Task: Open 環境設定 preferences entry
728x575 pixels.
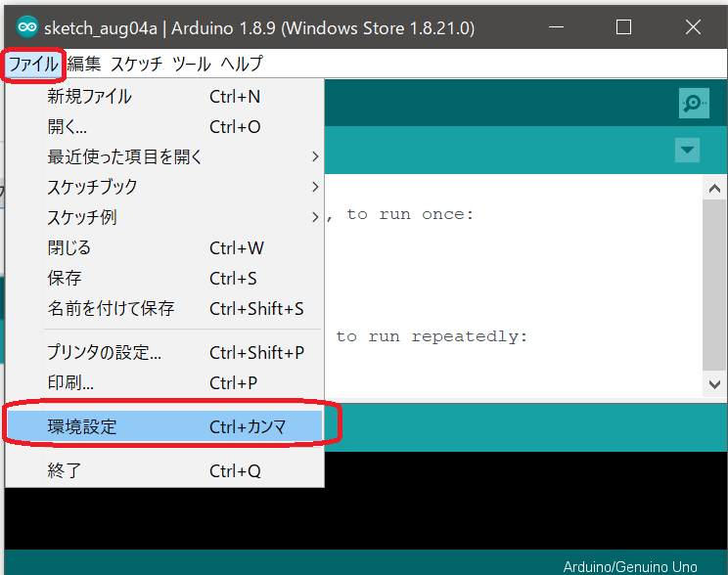Action: (164, 426)
